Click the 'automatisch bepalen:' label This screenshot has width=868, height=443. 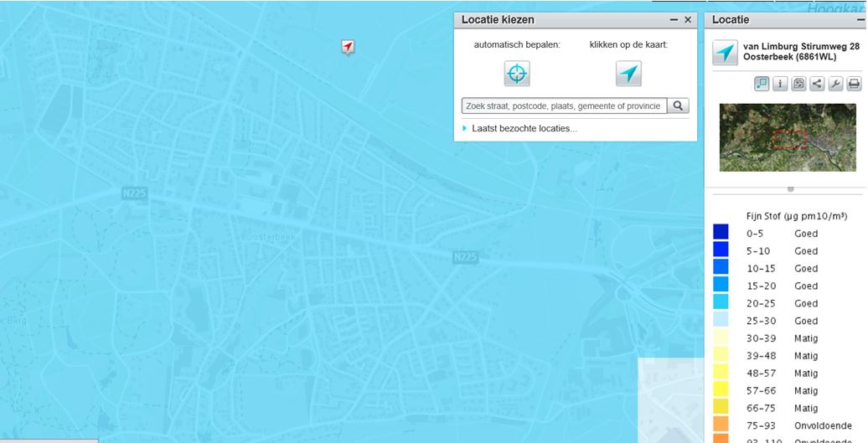click(x=517, y=44)
